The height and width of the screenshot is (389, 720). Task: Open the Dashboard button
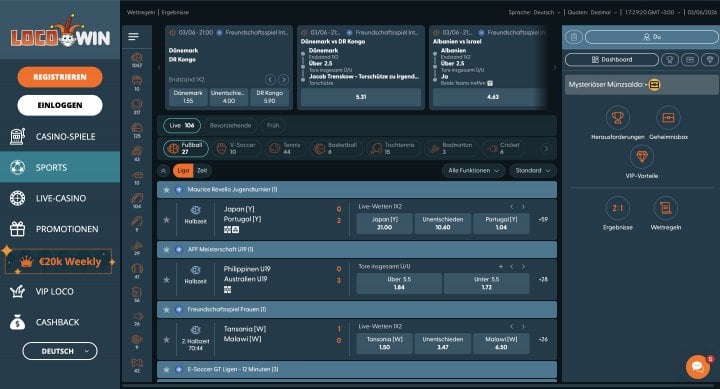[x=612, y=60]
